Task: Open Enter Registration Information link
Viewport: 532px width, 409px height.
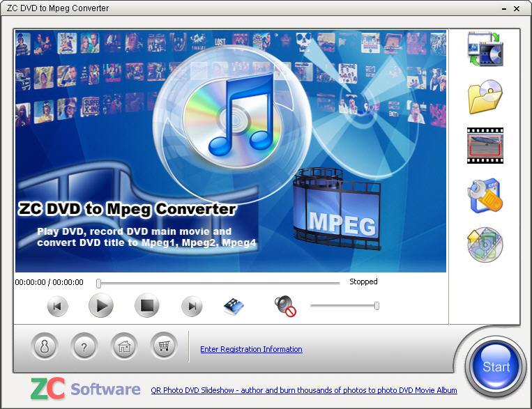Action: 251,349
